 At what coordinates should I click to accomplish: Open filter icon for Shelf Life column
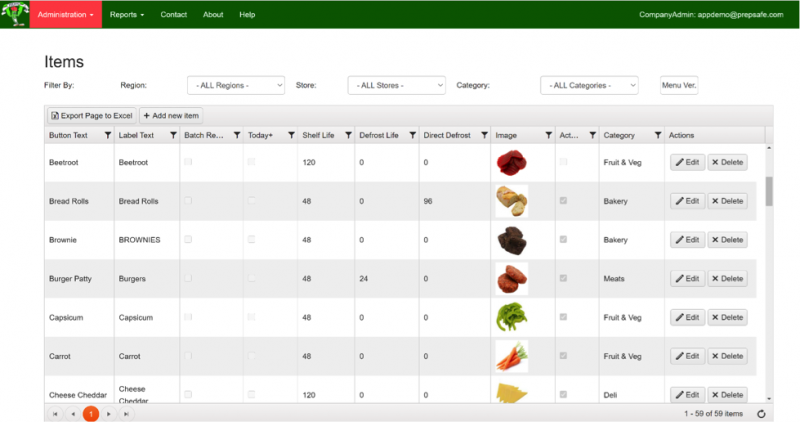point(347,135)
